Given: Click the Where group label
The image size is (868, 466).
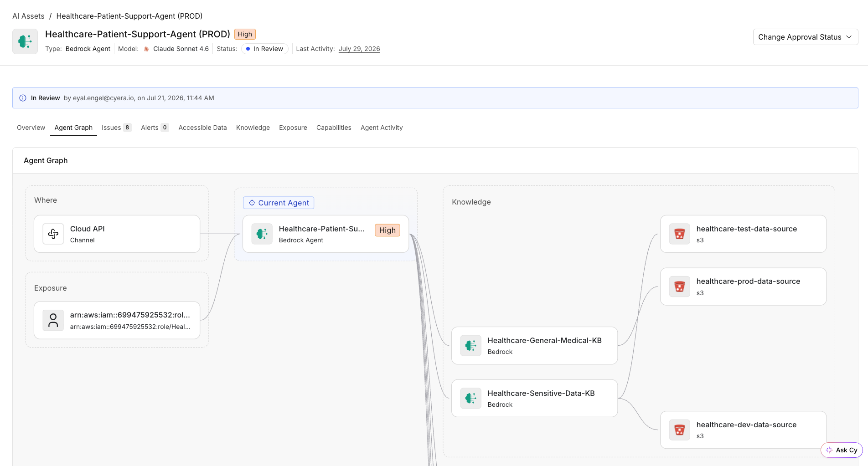Looking at the screenshot, I should click(46, 200).
